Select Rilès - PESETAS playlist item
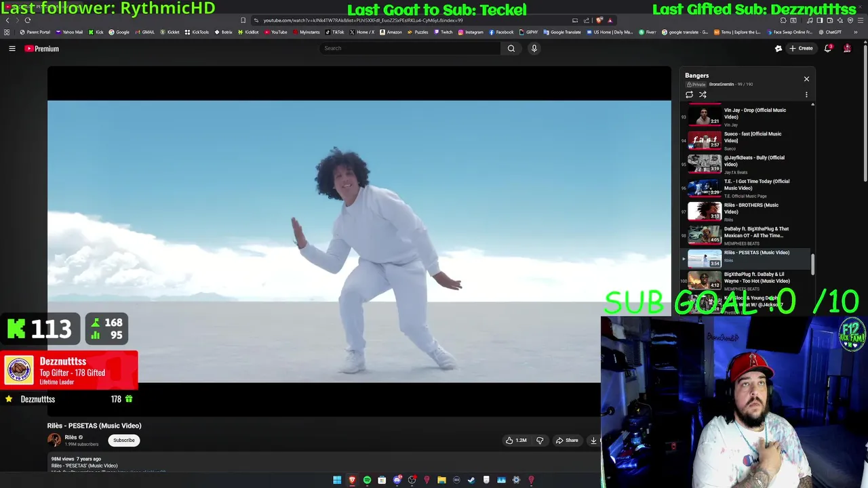Image resolution: width=868 pixels, height=488 pixels. pyautogui.click(x=746, y=258)
